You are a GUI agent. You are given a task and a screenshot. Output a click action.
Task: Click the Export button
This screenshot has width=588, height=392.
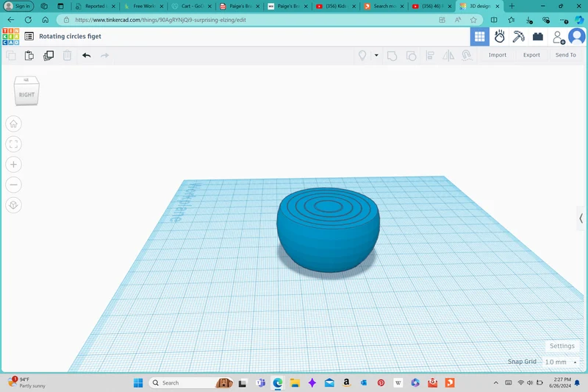[531, 54]
